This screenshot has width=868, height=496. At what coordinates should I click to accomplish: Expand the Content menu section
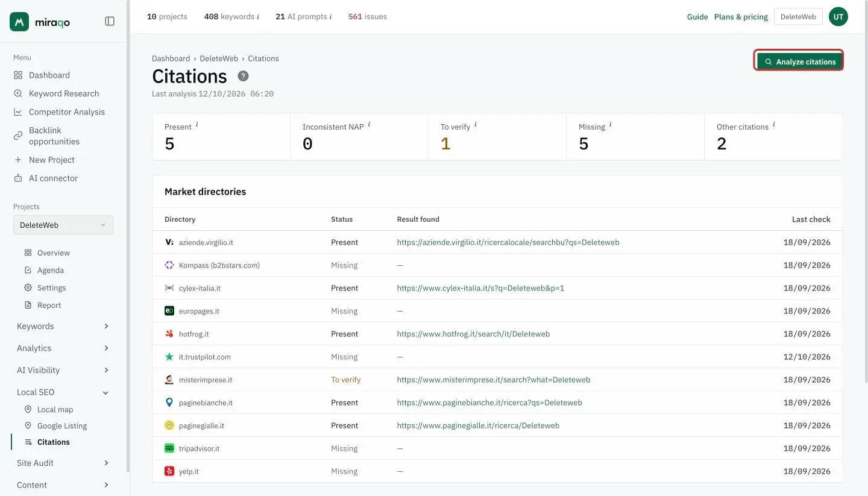coord(63,485)
